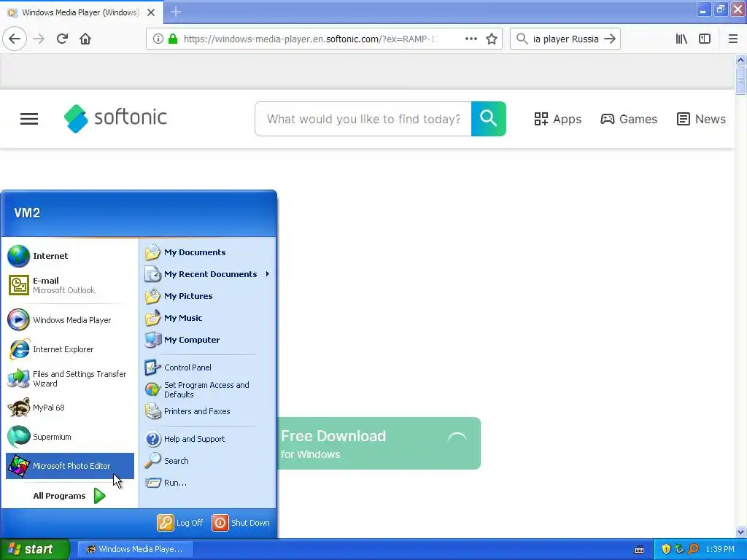Open on-screen keyboard taskbar icon
The width and height of the screenshot is (747, 560).
639,550
